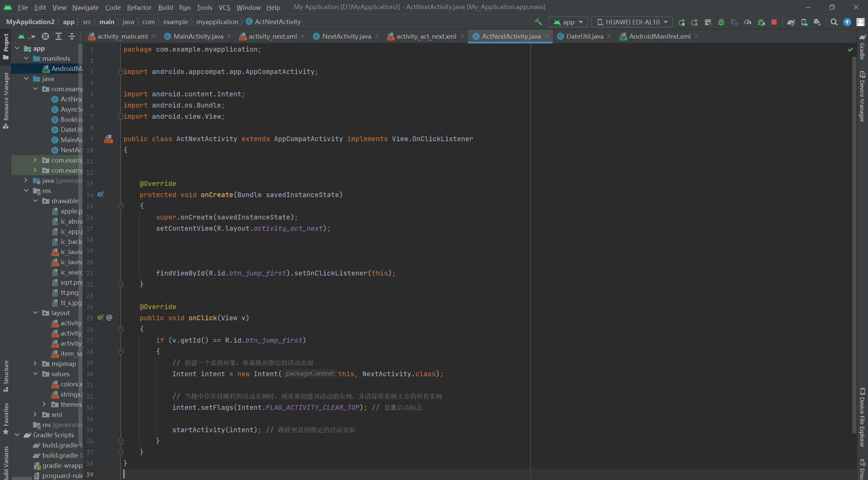Open the Refactor menu
The height and width of the screenshot is (480, 868).
pos(139,7)
